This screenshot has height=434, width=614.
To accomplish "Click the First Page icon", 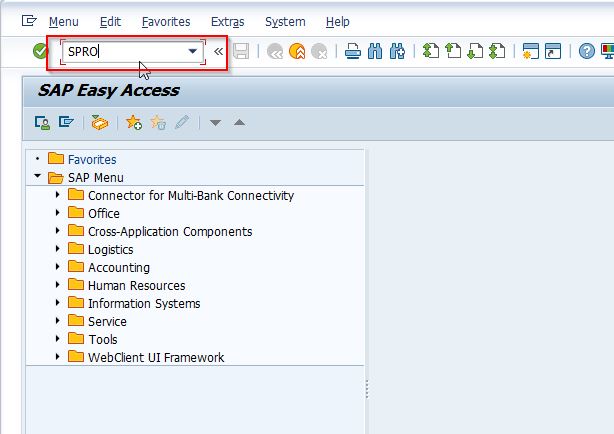I will (431, 51).
